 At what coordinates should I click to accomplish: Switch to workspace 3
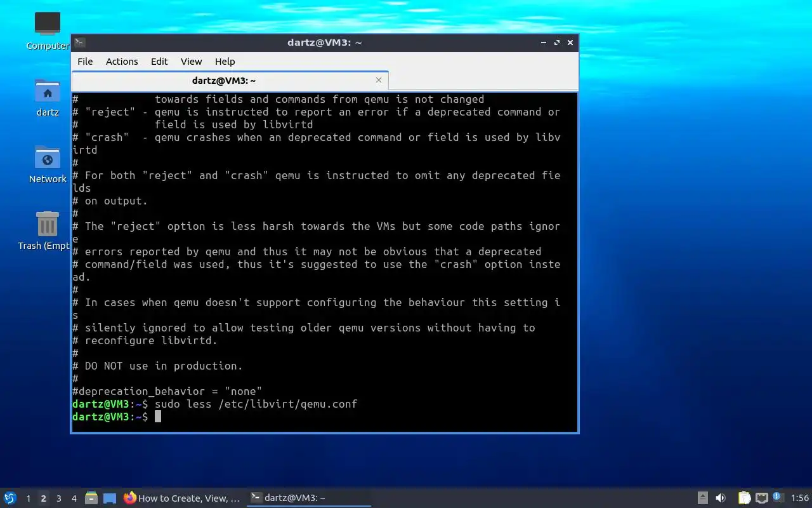58,498
